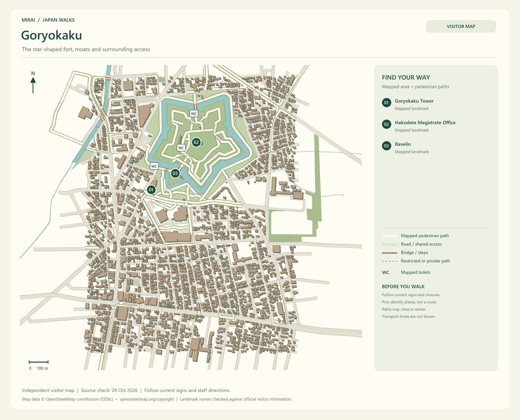Click the WC marker outside the southwest moat
The width and height of the screenshot is (520, 420).
click(x=154, y=166)
